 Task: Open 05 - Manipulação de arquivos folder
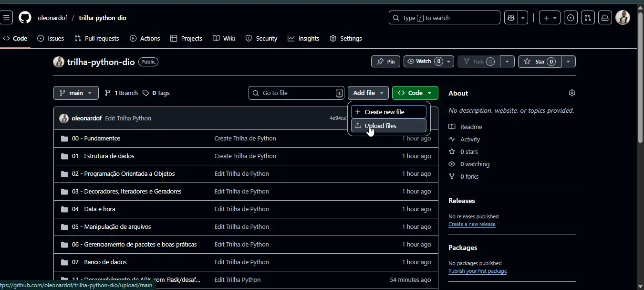pos(111,226)
